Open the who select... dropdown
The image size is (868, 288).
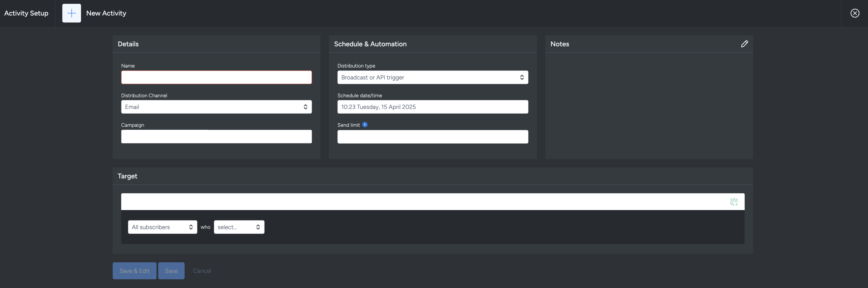239,227
